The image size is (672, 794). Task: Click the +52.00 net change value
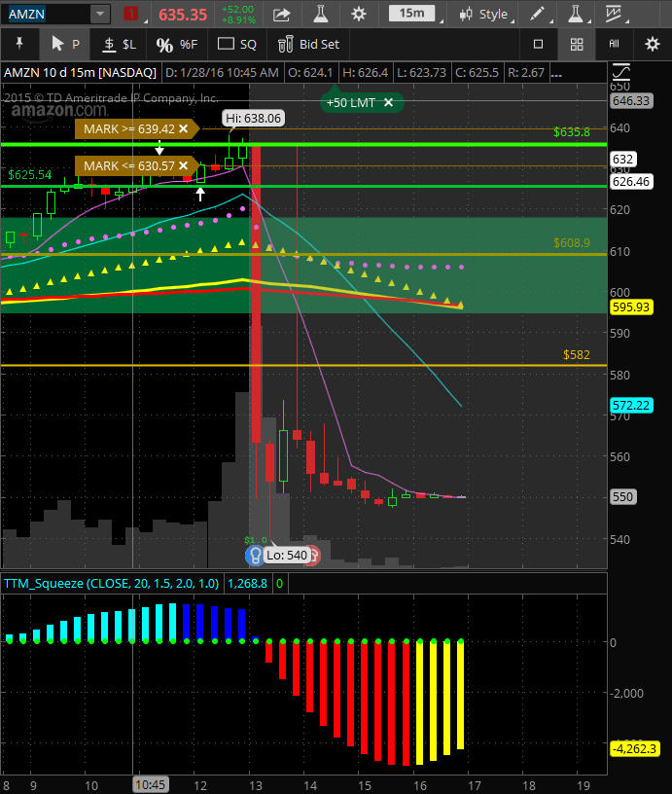[x=238, y=9]
